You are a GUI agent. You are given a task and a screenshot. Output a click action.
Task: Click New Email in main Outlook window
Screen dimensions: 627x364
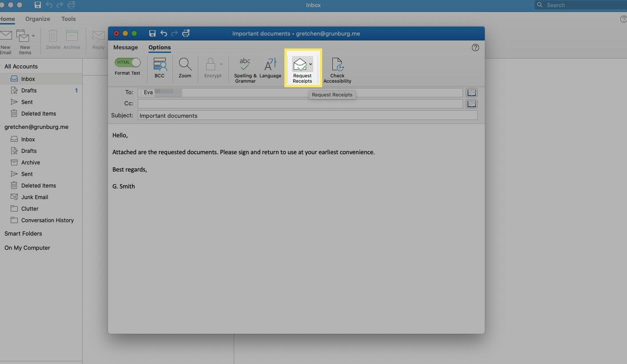(6, 42)
